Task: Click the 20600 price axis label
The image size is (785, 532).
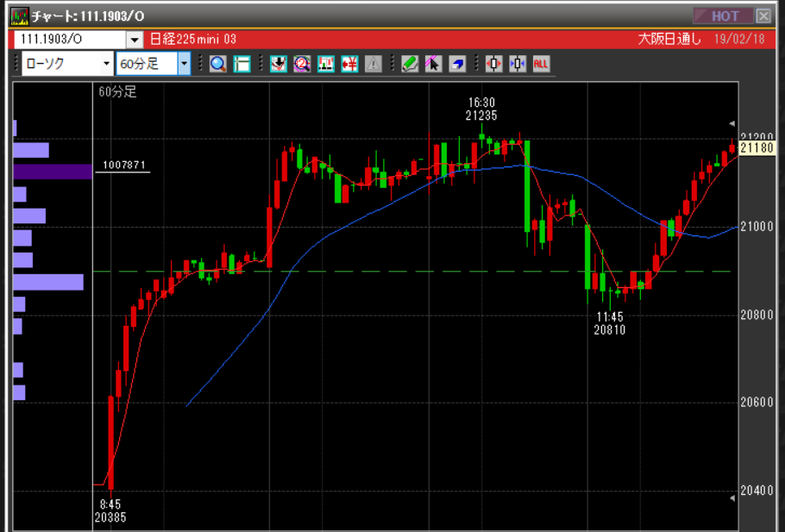Action: (x=757, y=403)
